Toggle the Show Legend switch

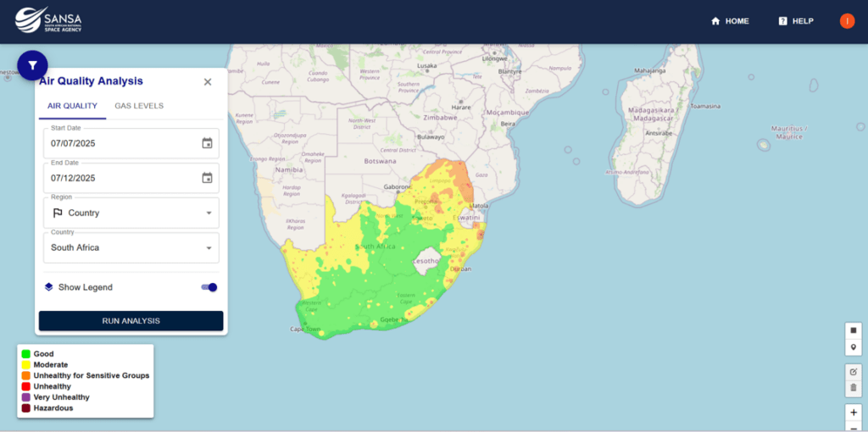pyautogui.click(x=209, y=287)
